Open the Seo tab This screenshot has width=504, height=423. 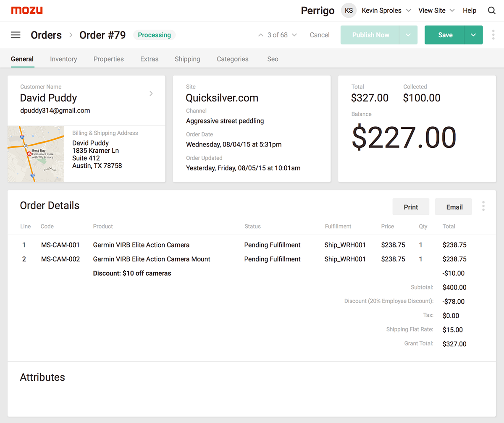click(273, 59)
